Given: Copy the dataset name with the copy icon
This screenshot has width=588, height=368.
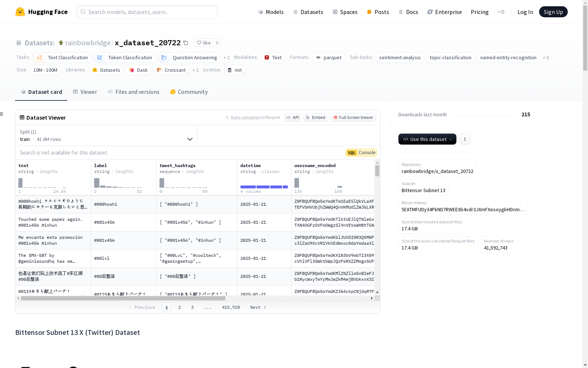Looking at the screenshot, I should (x=186, y=43).
